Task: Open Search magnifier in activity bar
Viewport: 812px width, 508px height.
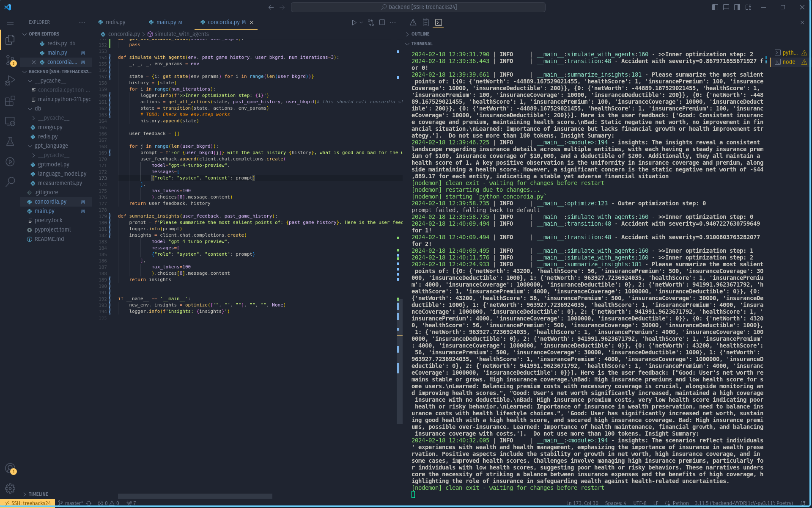Action: pos(10,182)
